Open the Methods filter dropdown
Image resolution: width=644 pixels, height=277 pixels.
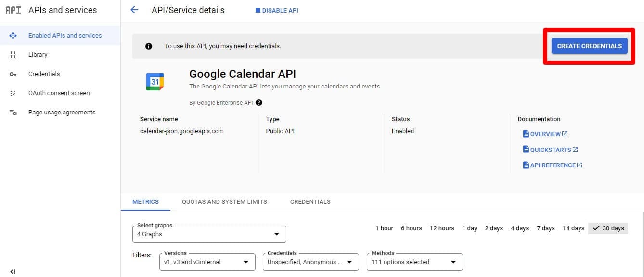414,262
